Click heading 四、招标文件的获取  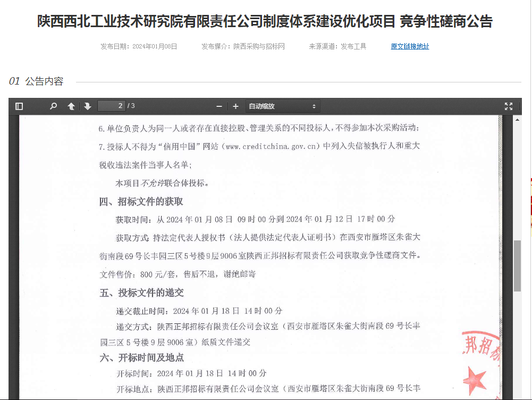141,202
